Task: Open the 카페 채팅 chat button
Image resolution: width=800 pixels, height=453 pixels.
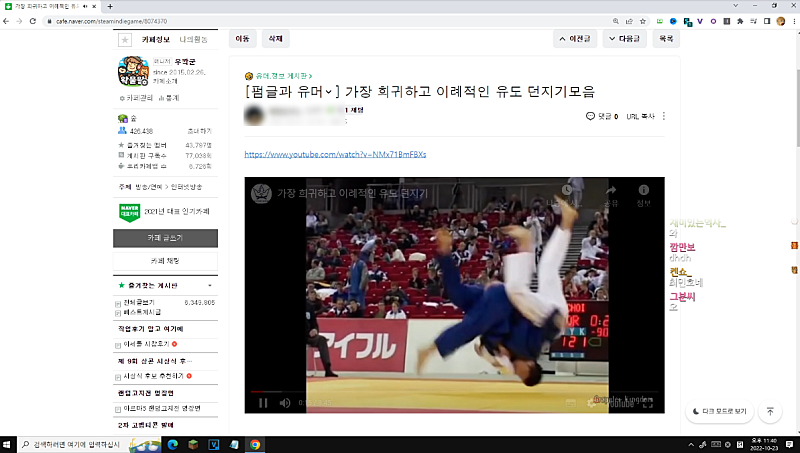Action: pyautogui.click(x=165, y=261)
